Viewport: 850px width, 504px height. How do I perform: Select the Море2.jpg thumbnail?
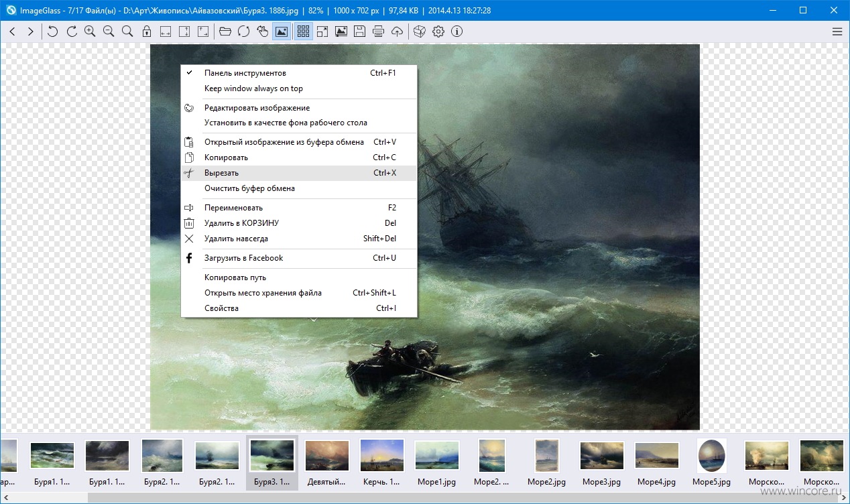pos(547,462)
